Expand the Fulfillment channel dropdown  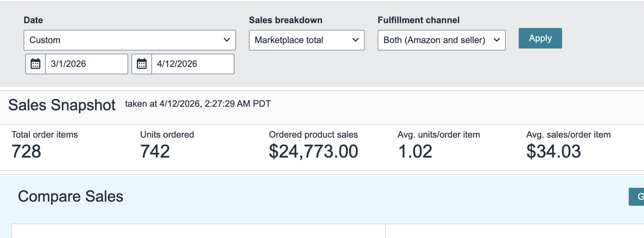[x=441, y=40]
